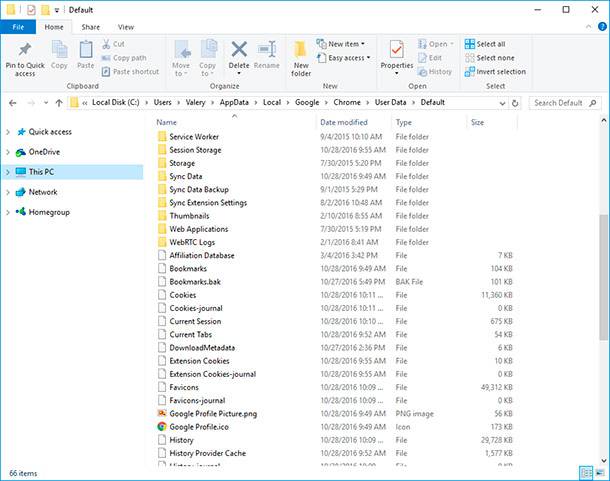The height and width of the screenshot is (481, 610).
Task: Expand OneDrive tree node
Action: click(x=8, y=152)
